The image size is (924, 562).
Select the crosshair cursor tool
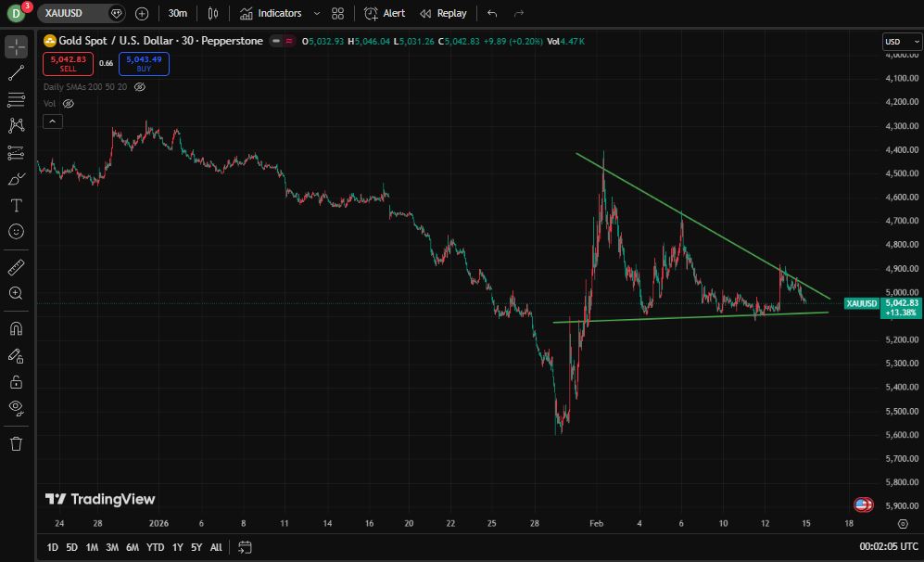tap(17, 46)
